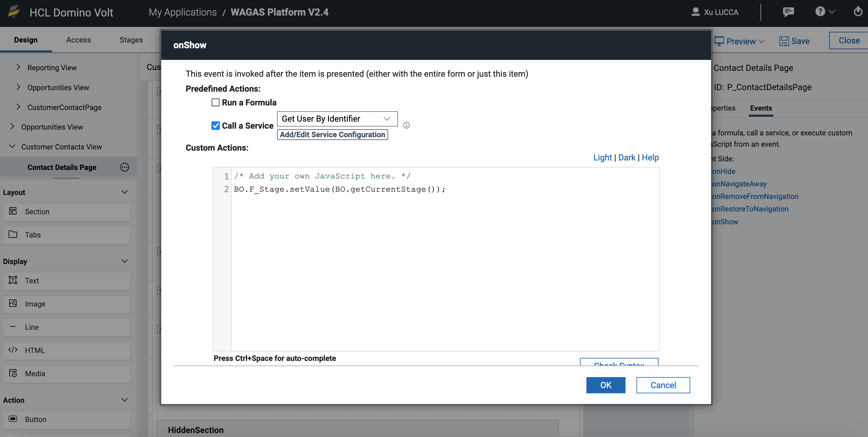Switch to the Design tab

click(x=26, y=40)
